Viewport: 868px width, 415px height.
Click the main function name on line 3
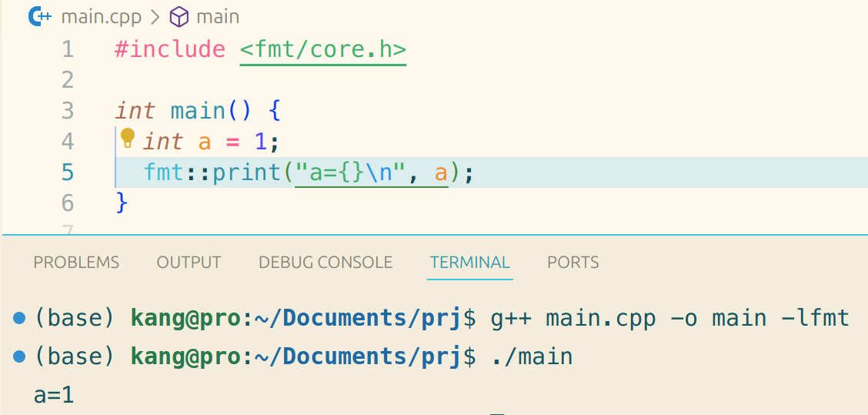pyautogui.click(x=199, y=111)
